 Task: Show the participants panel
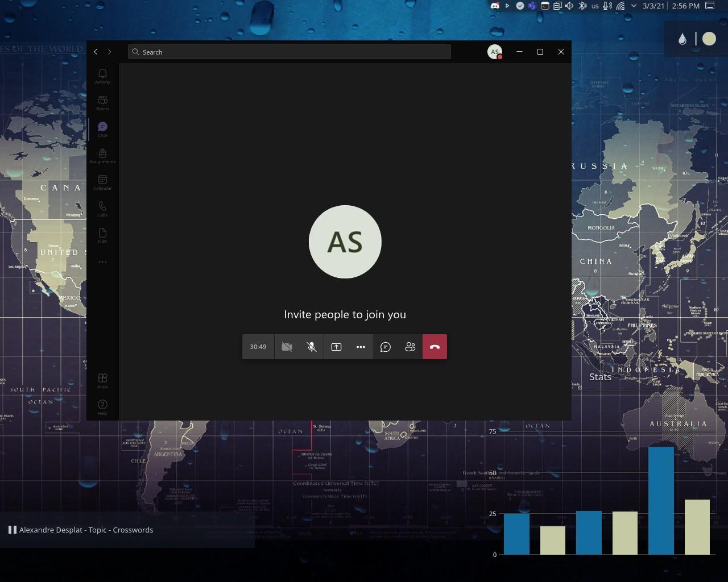410,347
